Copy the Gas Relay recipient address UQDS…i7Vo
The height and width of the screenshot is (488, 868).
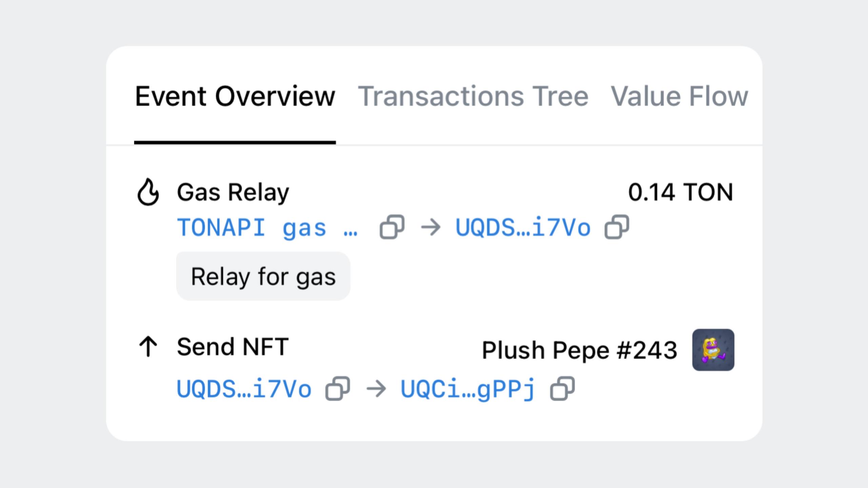[617, 227]
